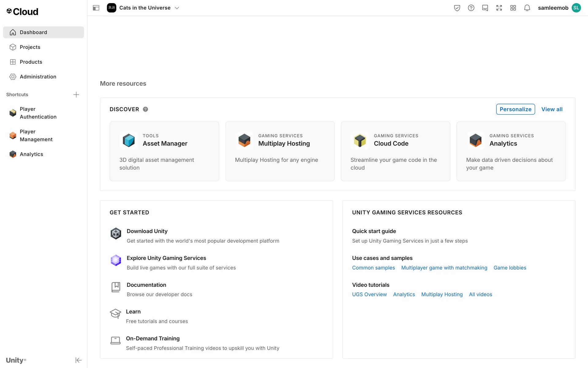
Task: Open Player Authentication shortcut
Action: (38, 113)
